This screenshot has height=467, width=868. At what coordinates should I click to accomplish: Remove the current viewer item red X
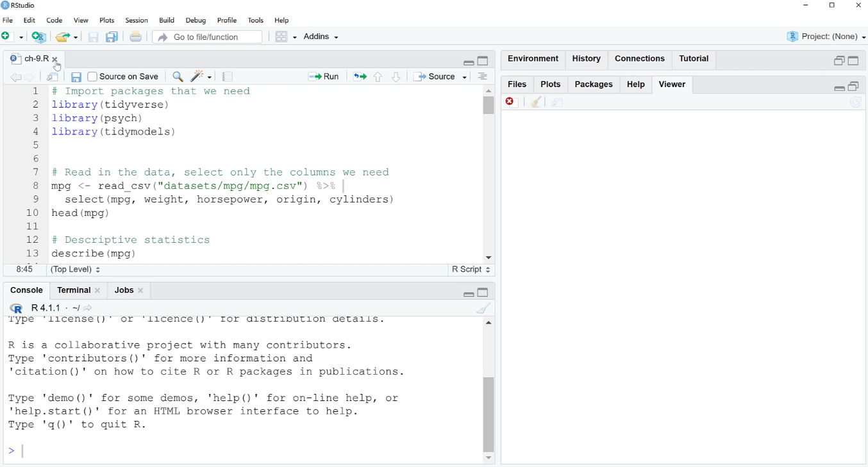coord(511,102)
